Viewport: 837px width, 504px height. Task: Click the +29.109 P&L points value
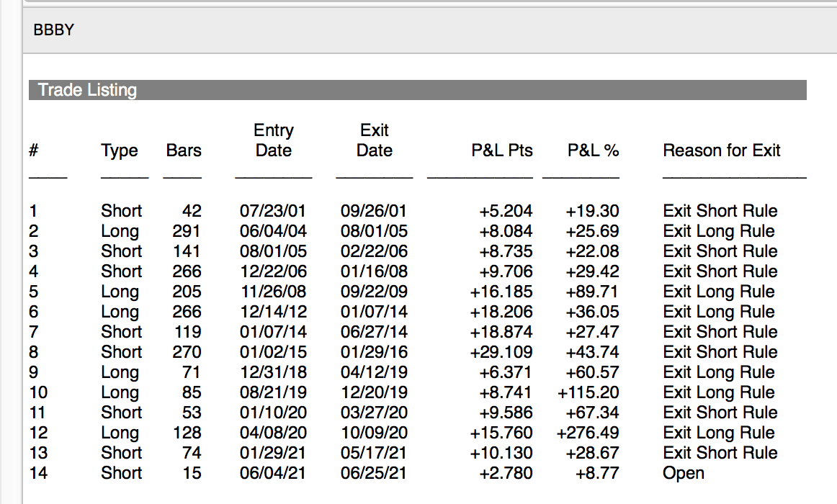(501, 352)
